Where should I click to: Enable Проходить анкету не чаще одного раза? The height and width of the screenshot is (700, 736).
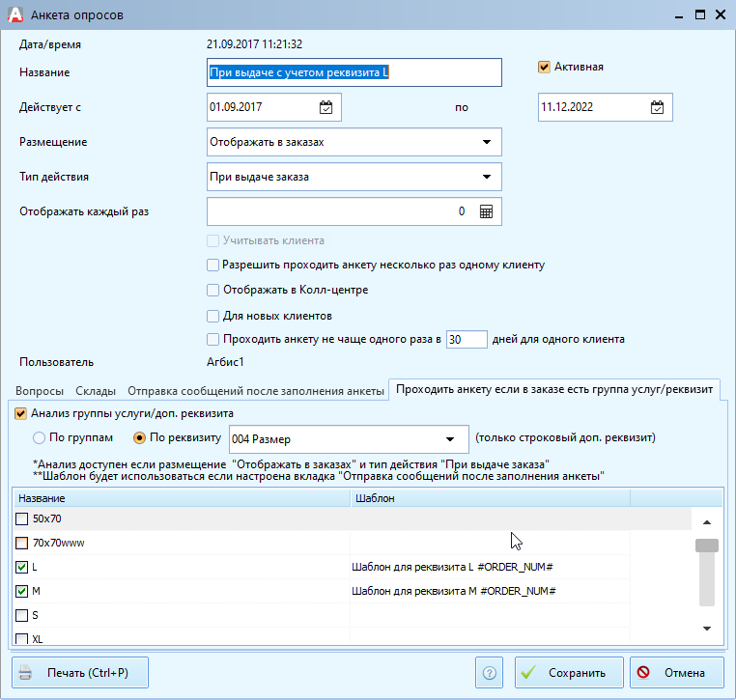tap(212, 339)
